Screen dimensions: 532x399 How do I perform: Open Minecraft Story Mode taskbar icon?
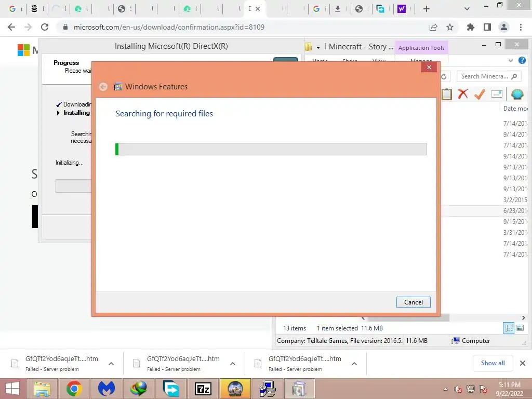235,389
